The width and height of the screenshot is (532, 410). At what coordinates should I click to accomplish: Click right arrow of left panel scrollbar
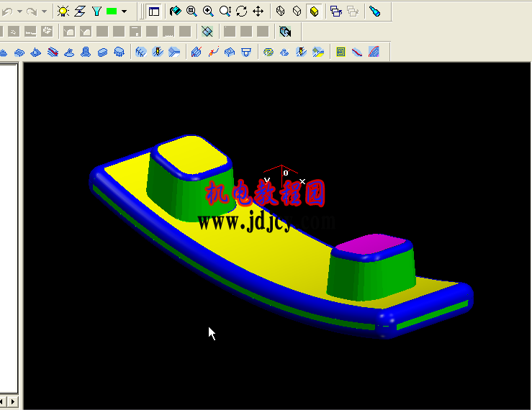point(12,401)
